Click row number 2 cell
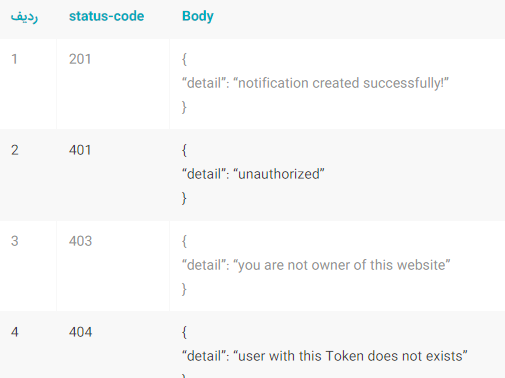 pyautogui.click(x=15, y=150)
